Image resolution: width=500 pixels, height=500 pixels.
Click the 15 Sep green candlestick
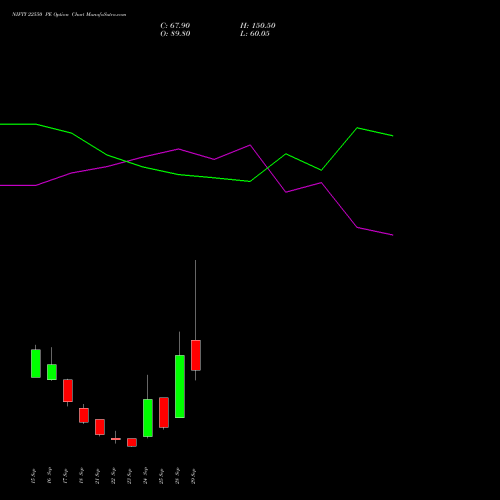tap(36, 363)
